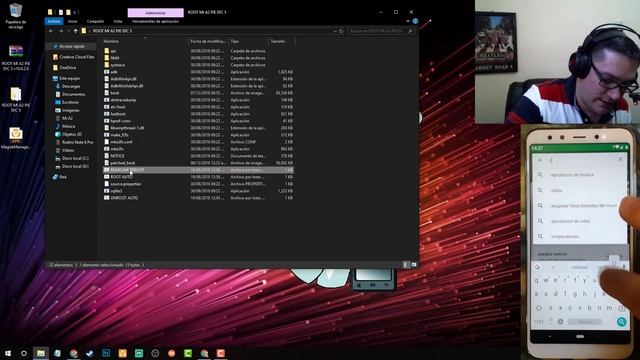Click the address bar path ROOT MI A2 PIE DIC 5
This screenshot has width=640, height=360.
point(112,31)
